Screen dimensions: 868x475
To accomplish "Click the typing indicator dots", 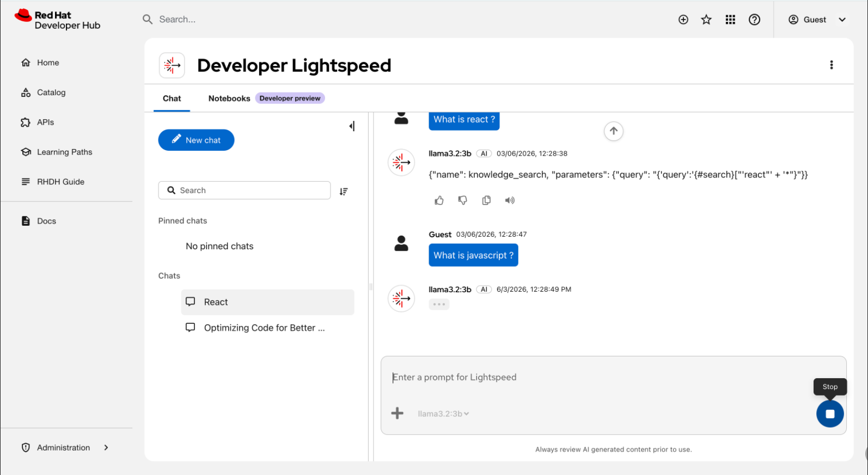I will tap(439, 304).
